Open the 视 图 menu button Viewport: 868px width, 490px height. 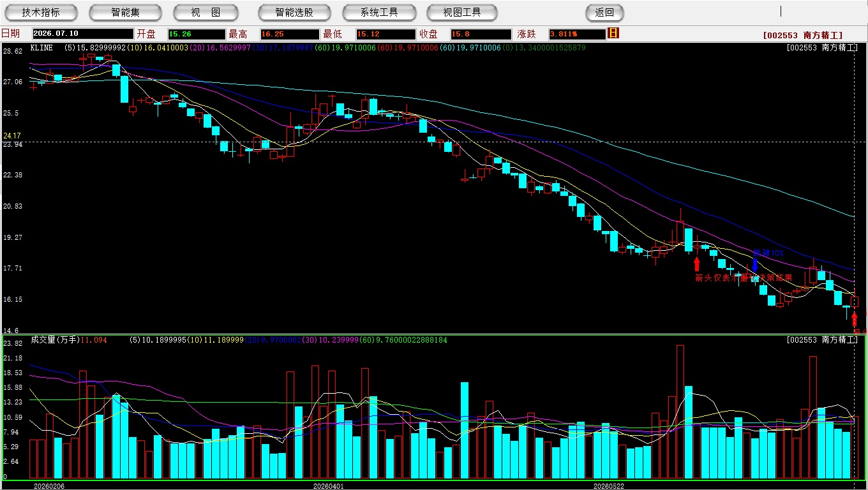click(x=206, y=12)
